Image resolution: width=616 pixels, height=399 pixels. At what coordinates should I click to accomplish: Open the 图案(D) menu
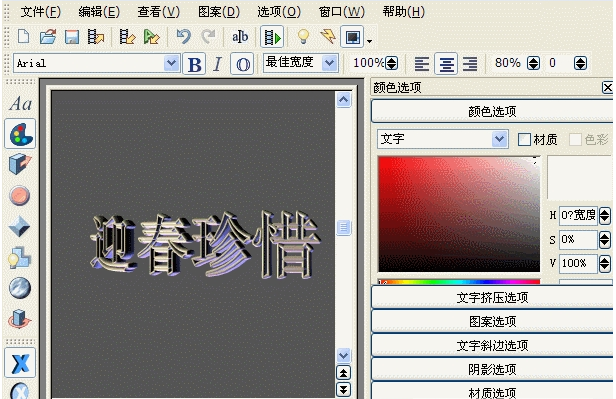tap(219, 12)
